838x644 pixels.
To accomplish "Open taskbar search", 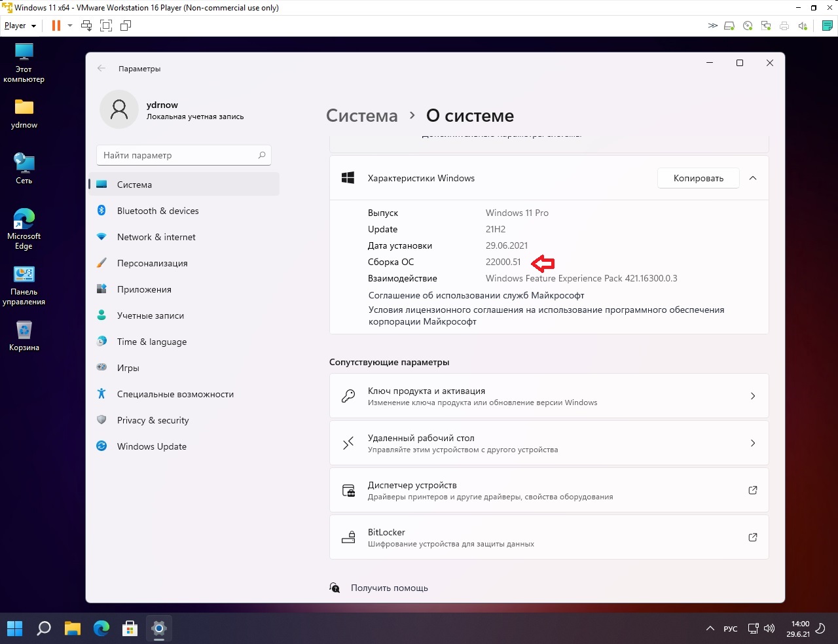I will (x=44, y=628).
